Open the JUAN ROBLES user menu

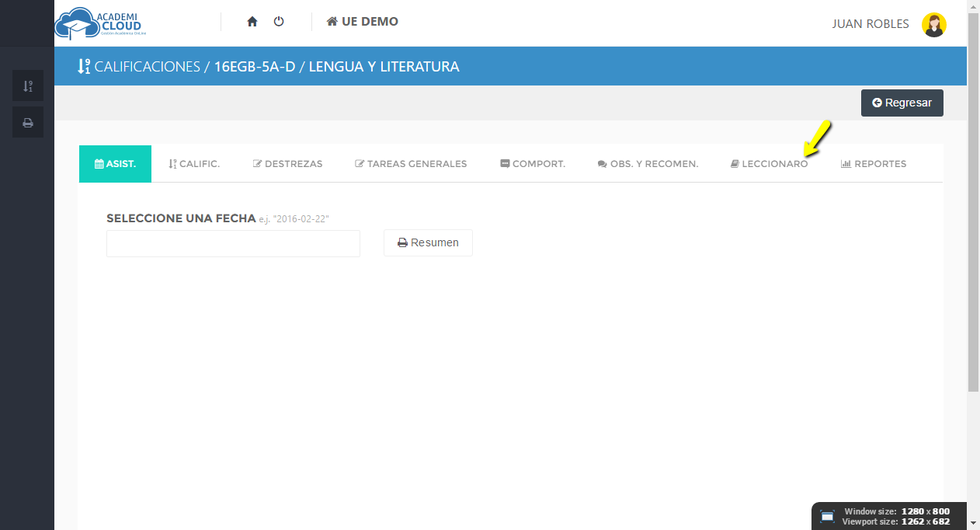871,24
